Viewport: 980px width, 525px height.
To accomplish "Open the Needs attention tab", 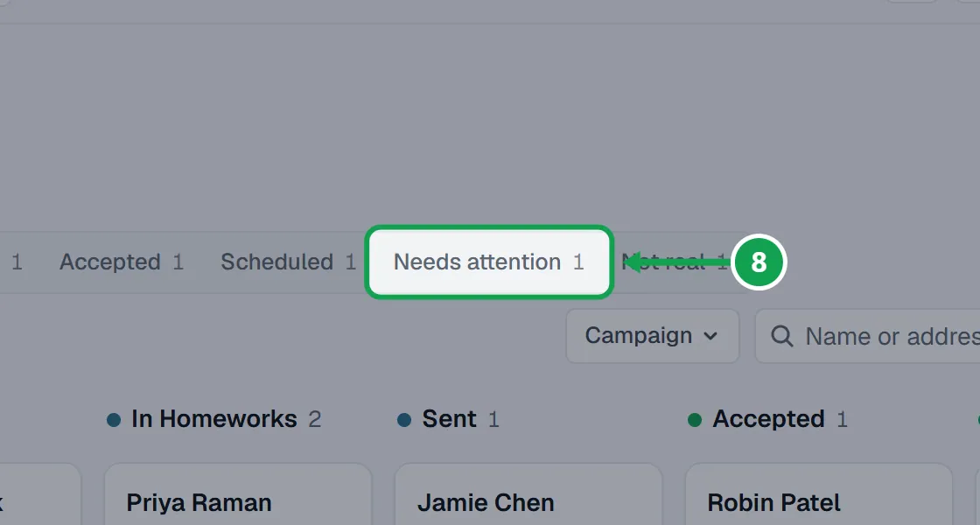I will click(489, 262).
